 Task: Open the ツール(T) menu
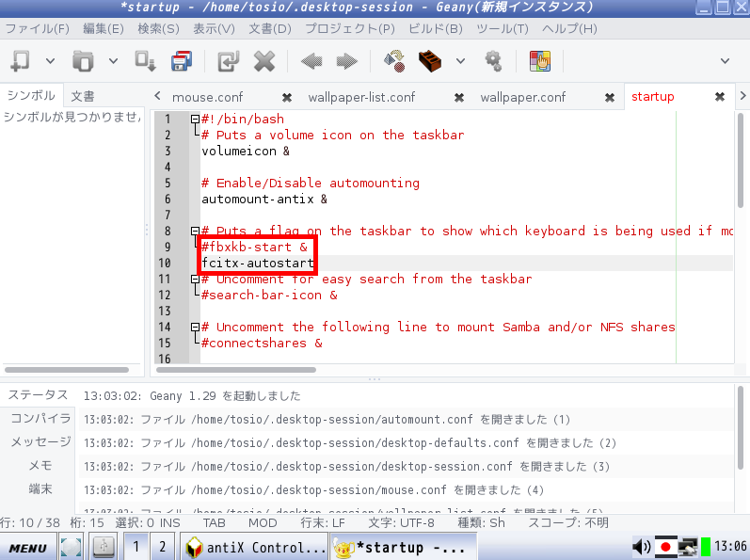(x=503, y=28)
